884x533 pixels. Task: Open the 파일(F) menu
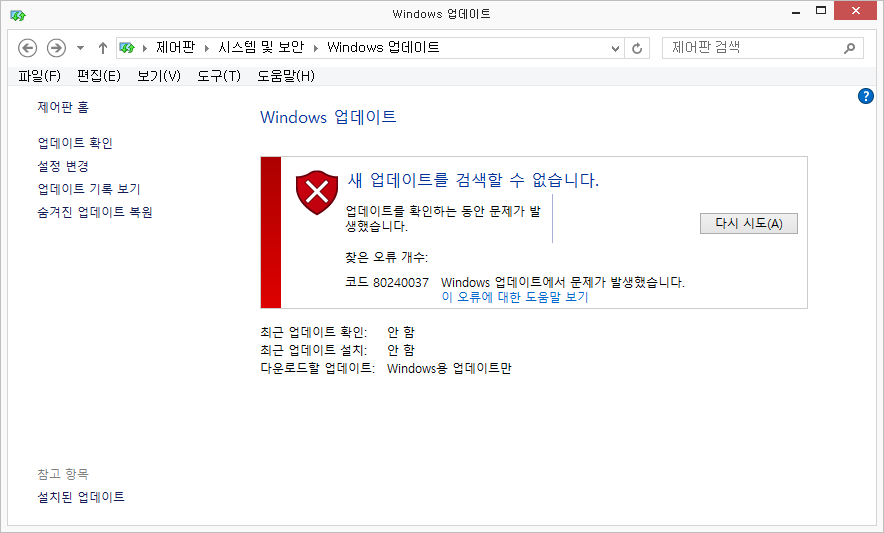point(39,76)
